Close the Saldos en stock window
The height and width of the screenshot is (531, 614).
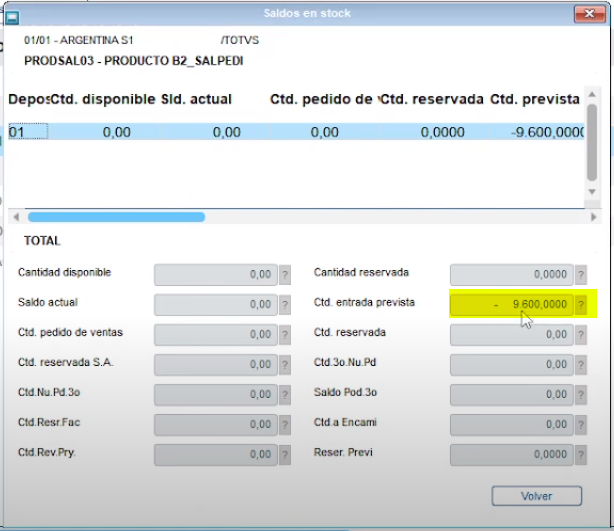point(590,14)
